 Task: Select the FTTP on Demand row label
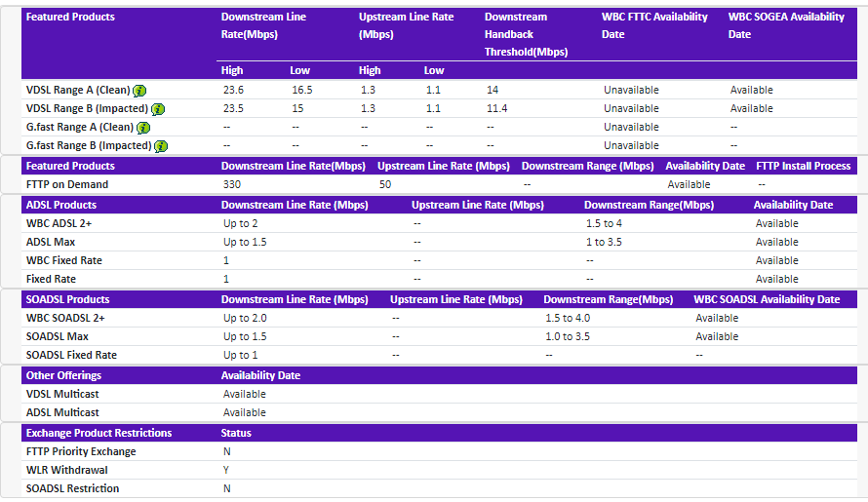coord(67,184)
